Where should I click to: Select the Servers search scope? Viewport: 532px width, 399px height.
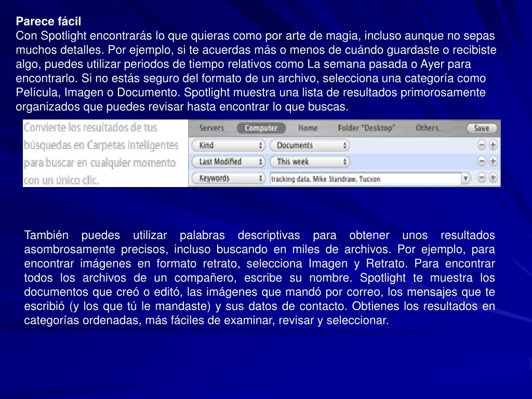tap(212, 128)
